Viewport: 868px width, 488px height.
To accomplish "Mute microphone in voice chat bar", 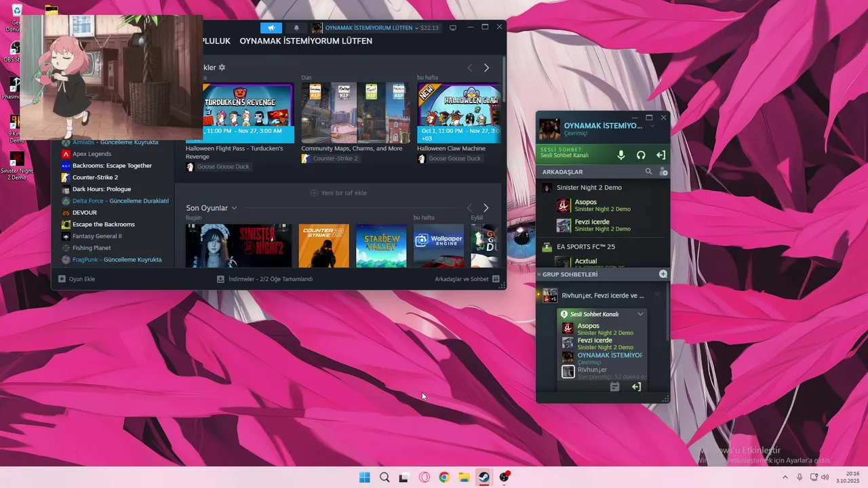I will (x=620, y=155).
